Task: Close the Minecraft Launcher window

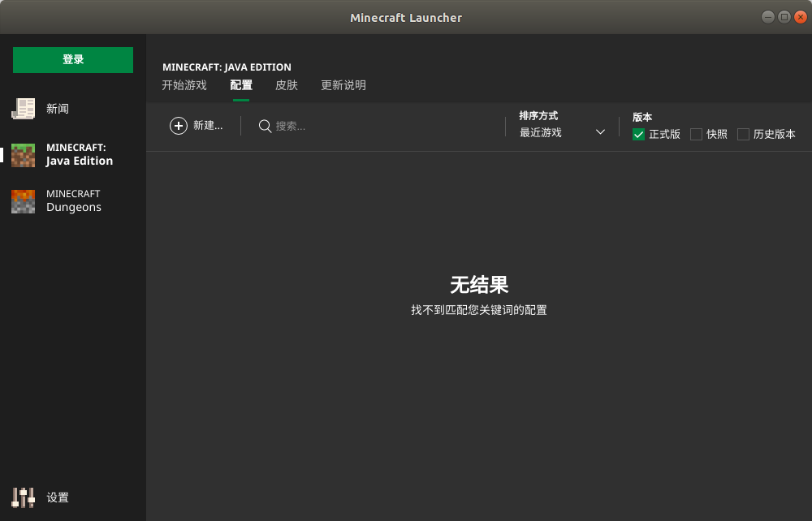Action: pos(801,17)
